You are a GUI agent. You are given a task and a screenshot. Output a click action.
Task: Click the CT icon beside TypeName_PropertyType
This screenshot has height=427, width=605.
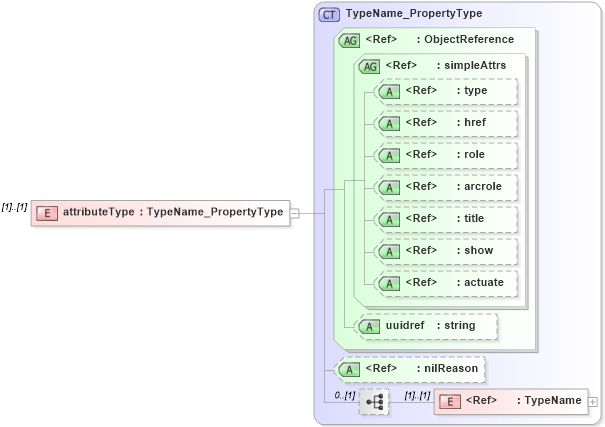point(329,15)
